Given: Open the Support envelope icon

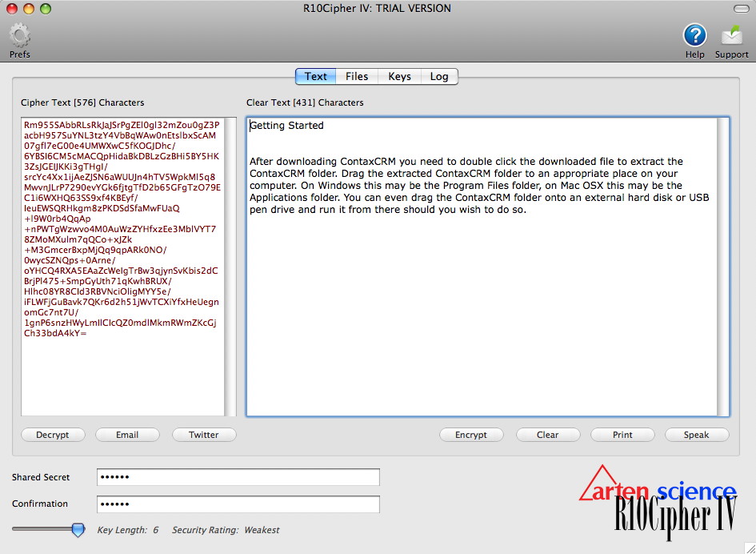Looking at the screenshot, I should tap(731, 36).
